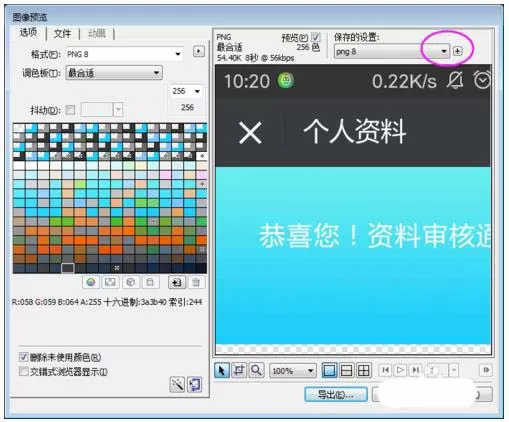Open the export wizard wand icon
Screen dimensions: 509x422
[177, 385]
